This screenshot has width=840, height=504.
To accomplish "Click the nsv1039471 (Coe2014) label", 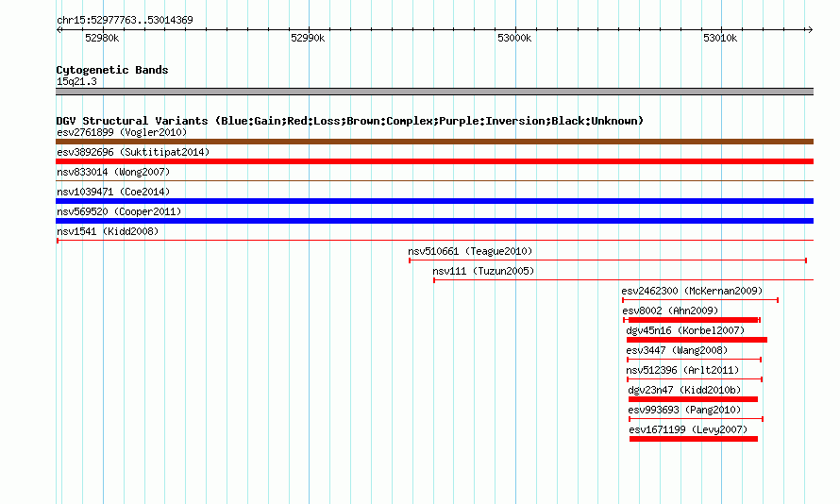I will tap(113, 192).
